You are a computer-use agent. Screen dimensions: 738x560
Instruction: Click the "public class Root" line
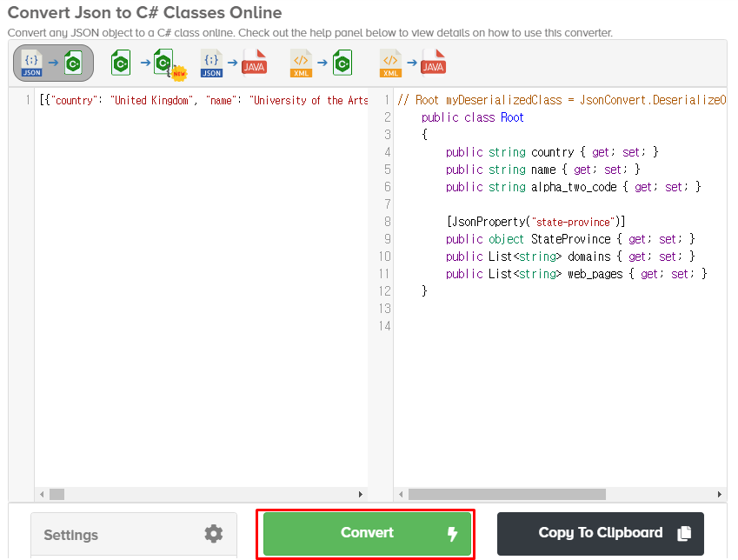(473, 117)
